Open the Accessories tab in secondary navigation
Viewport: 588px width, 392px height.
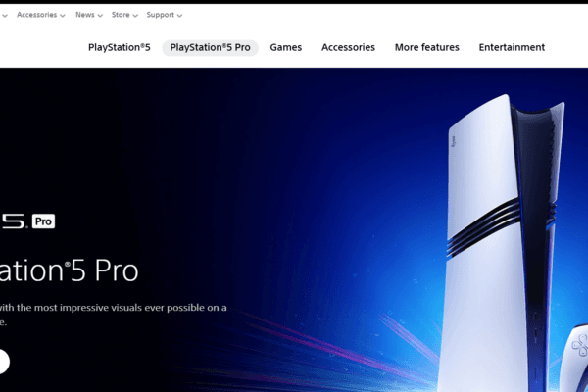point(348,47)
